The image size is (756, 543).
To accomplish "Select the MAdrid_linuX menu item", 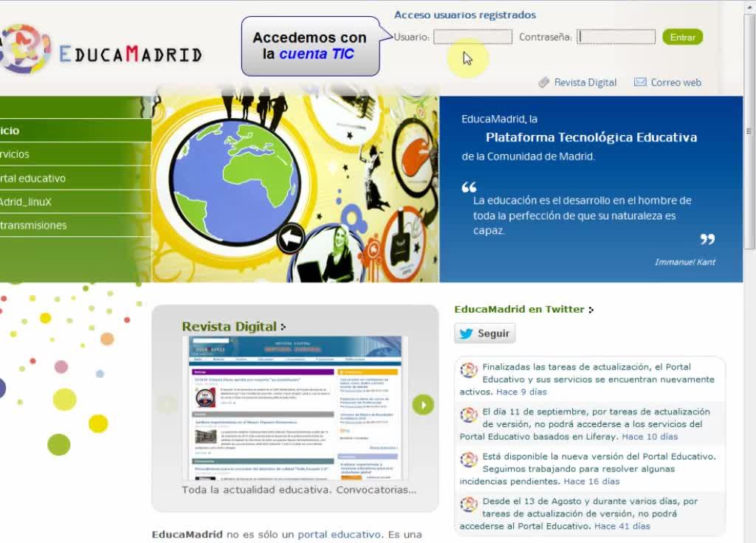I will [76, 202].
